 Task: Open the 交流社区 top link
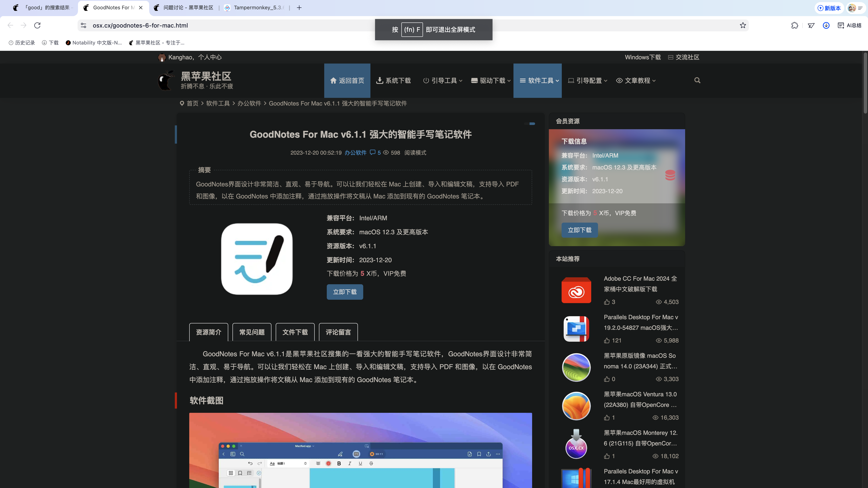684,57
